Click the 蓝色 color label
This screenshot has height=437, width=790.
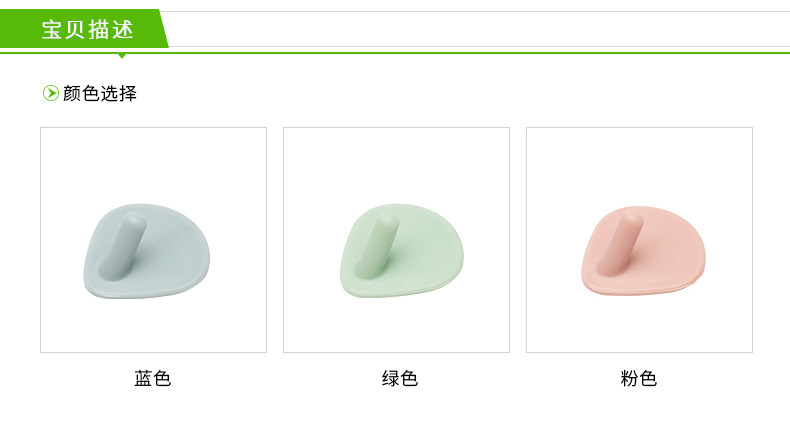pyautogui.click(x=153, y=378)
